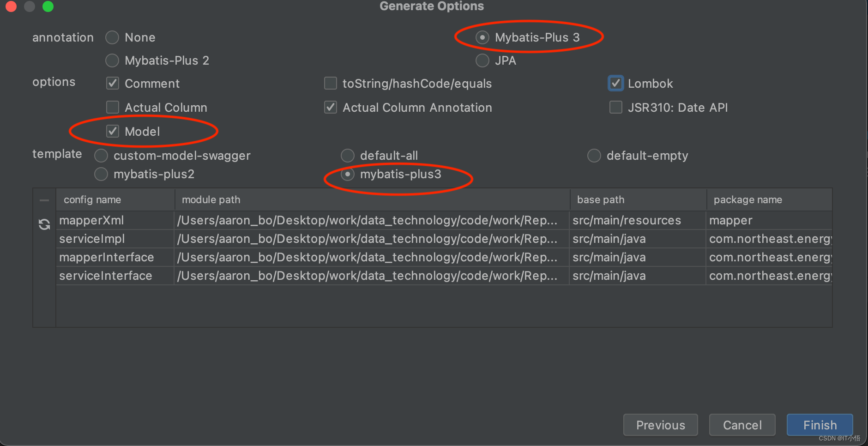Screen dimensions: 868x446
Task: Toggle the Model checkbox
Action: (x=113, y=132)
